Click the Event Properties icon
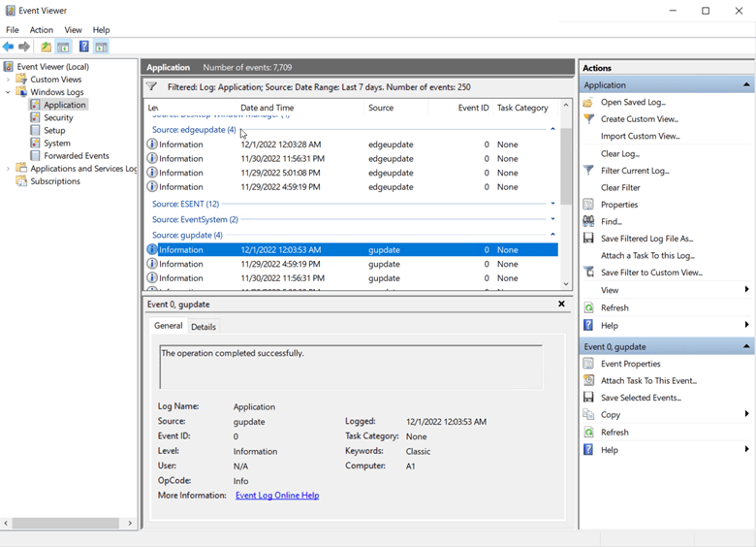Screen dimensions: 756x547 pyautogui.click(x=588, y=364)
